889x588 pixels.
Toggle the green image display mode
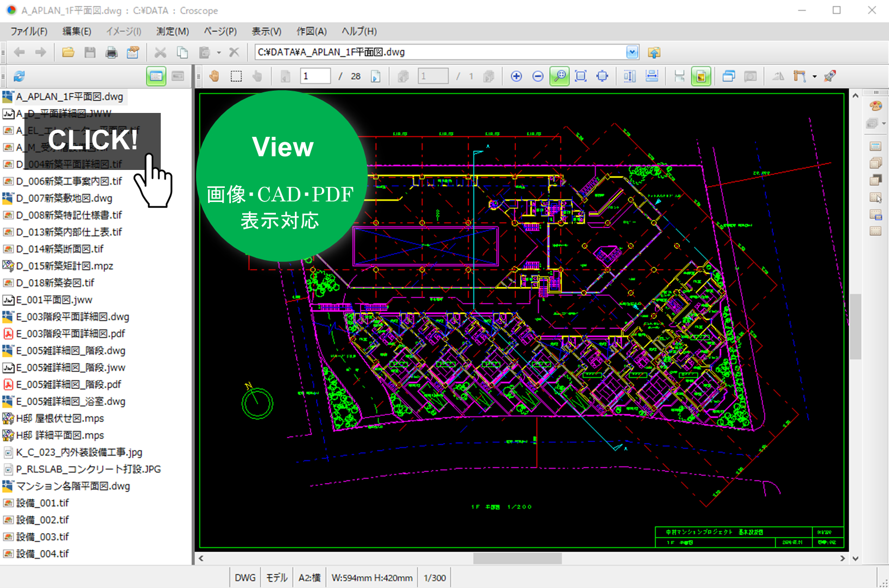[x=701, y=76]
